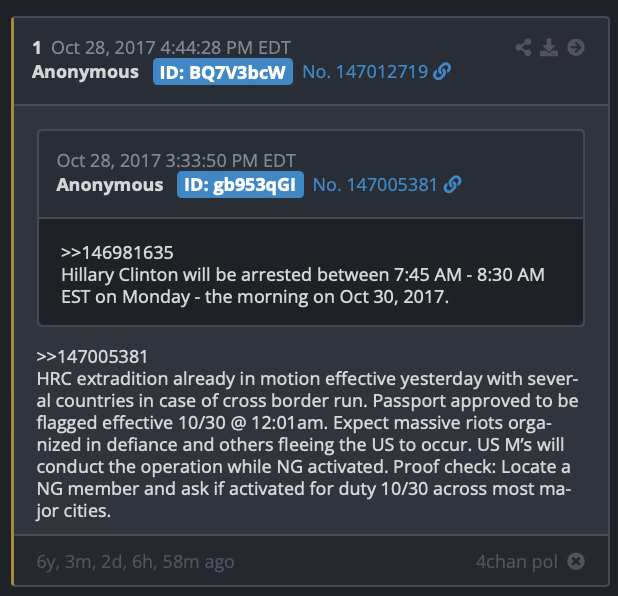Screen dimensions: 618x596
Task: Click the X circle icon near 4chan pol
Action: pos(576,561)
